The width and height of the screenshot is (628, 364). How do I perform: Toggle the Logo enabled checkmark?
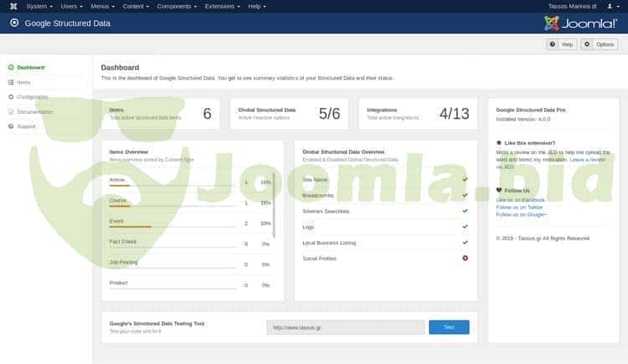(x=465, y=227)
